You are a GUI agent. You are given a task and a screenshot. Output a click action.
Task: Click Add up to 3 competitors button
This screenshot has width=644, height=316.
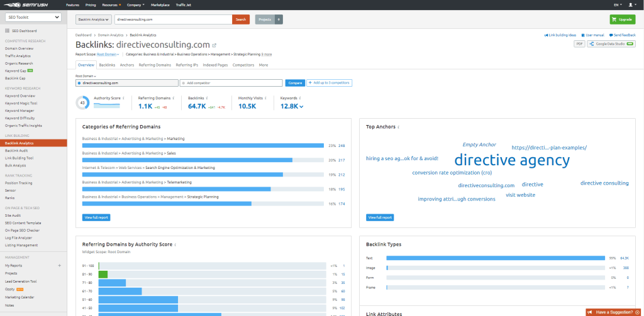(x=330, y=83)
